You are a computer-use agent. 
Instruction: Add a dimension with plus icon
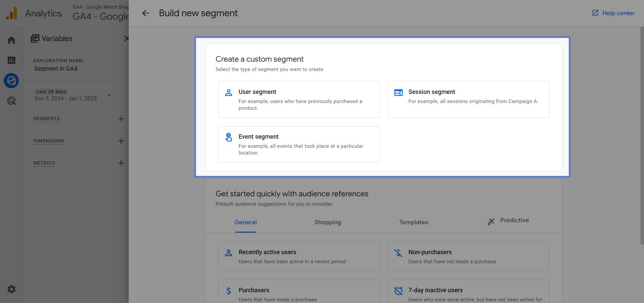click(x=121, y=141)
